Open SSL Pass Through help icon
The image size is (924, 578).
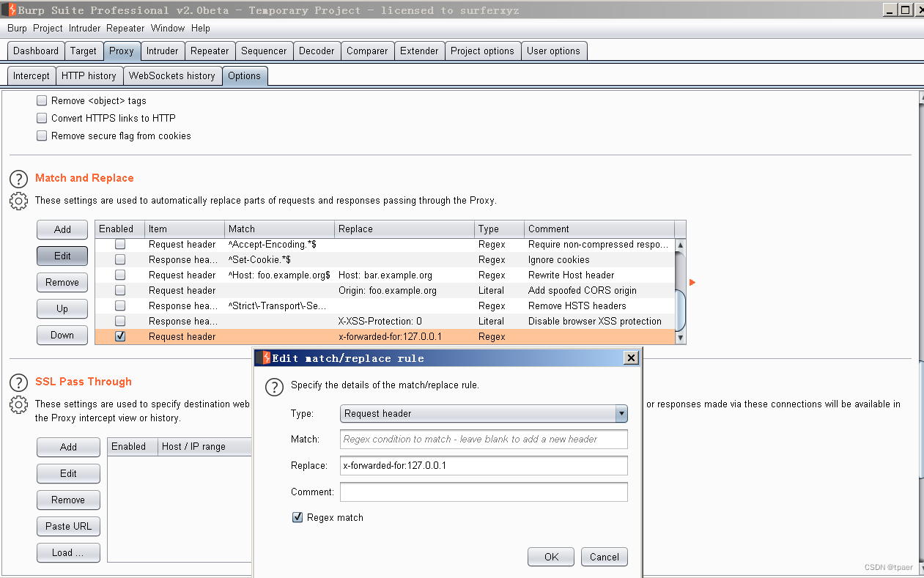click(x=18, y=382)
